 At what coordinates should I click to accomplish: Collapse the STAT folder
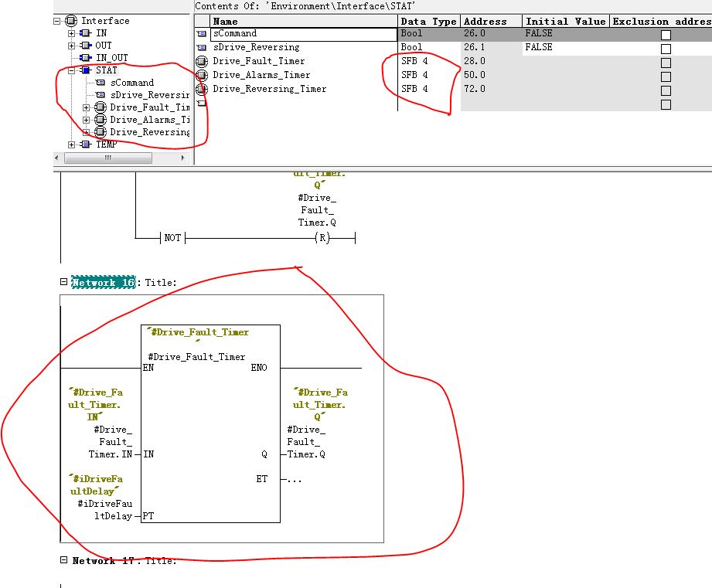[71, 70]
